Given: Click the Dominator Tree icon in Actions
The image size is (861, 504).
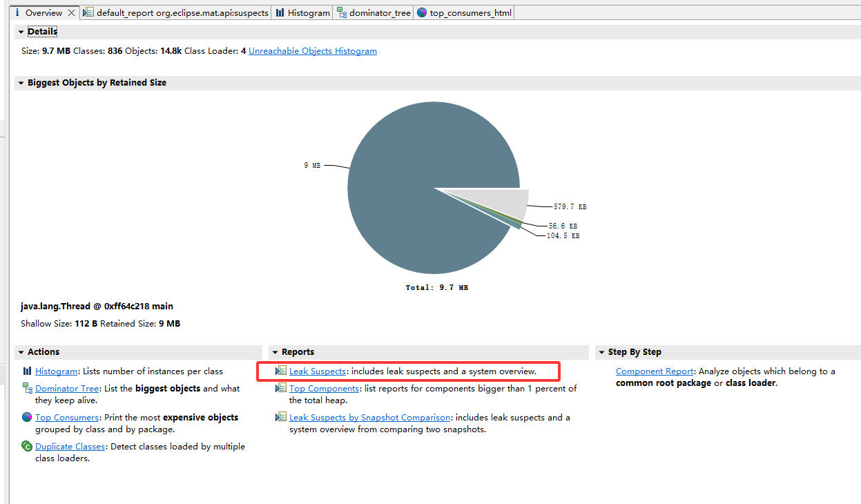Looking at the screenshot, I should tap(27, 388).
